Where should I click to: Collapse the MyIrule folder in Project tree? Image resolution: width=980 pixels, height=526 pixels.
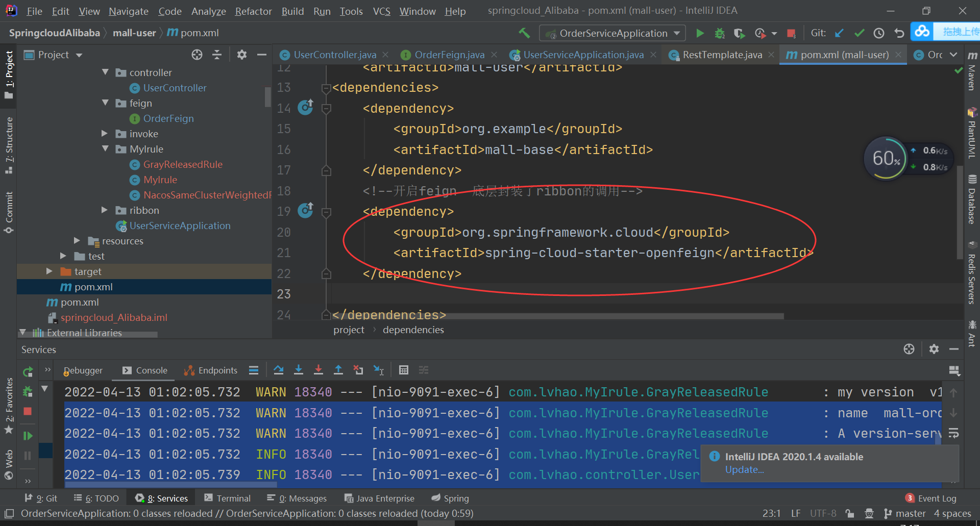(x=106, y=149)
